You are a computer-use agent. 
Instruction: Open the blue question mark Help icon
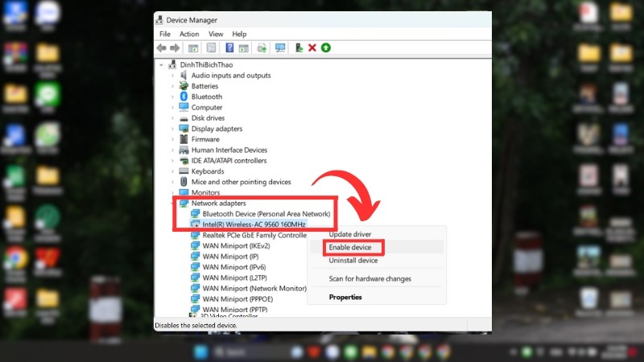pos(229,48)
